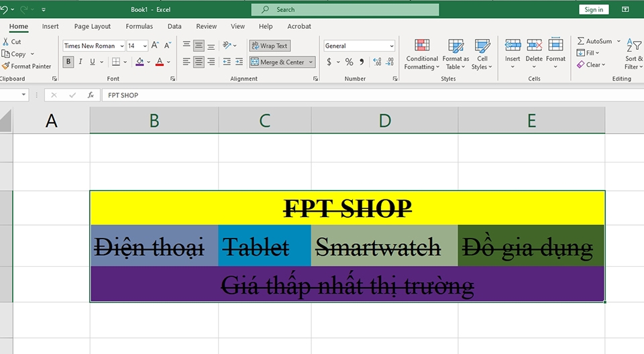Viewport: 644px width, 354px height.
Task: Toggle Wrap Text
Action: [270, 46]
